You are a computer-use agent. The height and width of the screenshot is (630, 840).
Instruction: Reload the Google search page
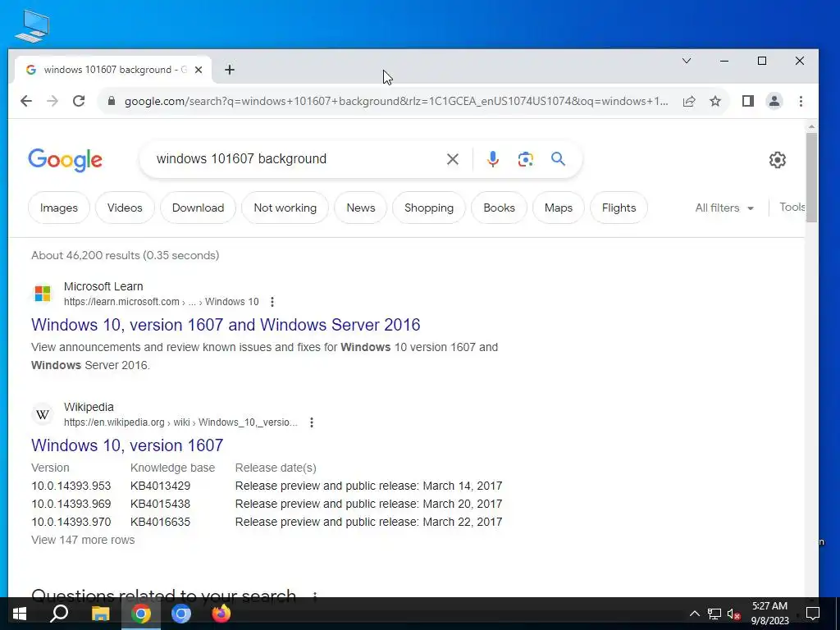[x=79, y=101]
